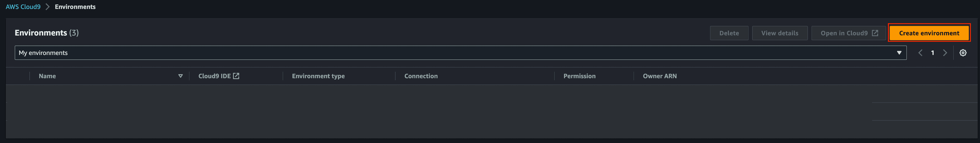Go to the next page chevron

click(x=945, y=53)
